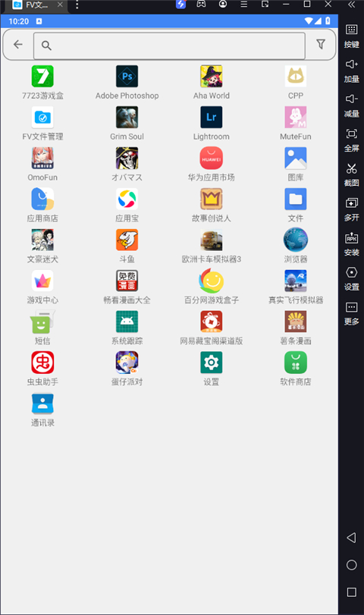Focus the app search field

coord(169,45)
